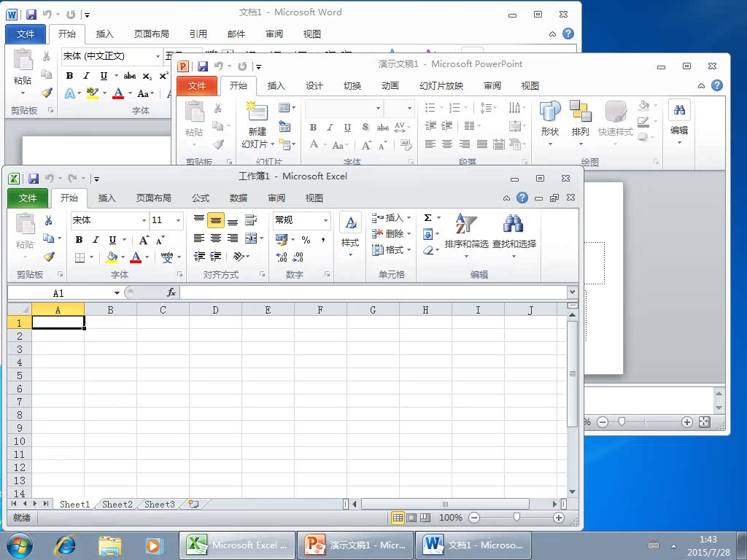The image size is (747, 560).
Task: Open Excel Insert cells dropdown arrow
Action: (x=409, y=217)
